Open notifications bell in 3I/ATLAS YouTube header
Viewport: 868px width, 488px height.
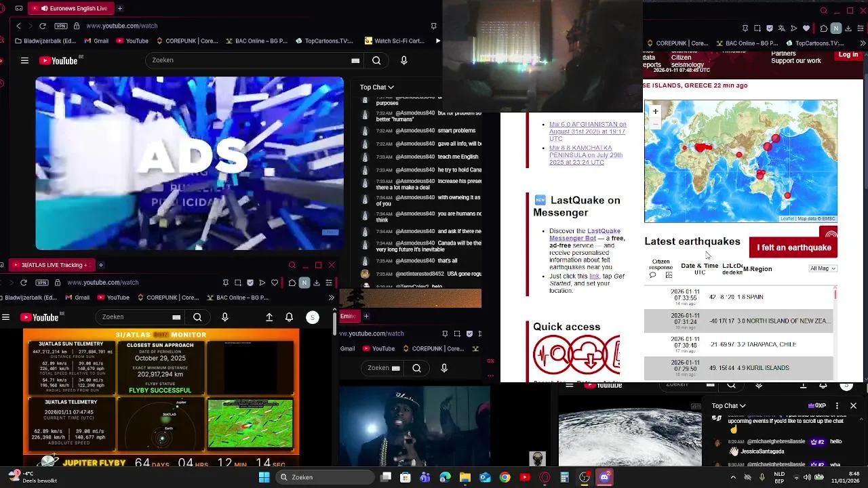[x=289, y=317]
